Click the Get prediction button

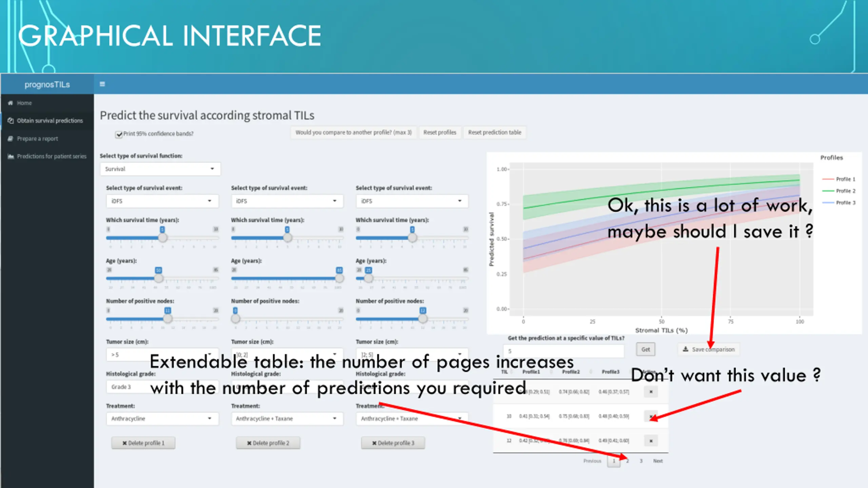(x=646, y=349)
